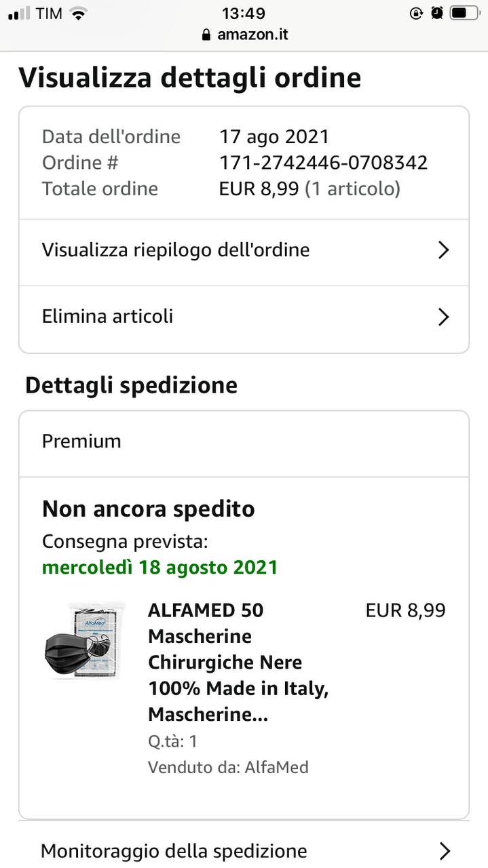Select Elimina articoli row

(244, 317)
